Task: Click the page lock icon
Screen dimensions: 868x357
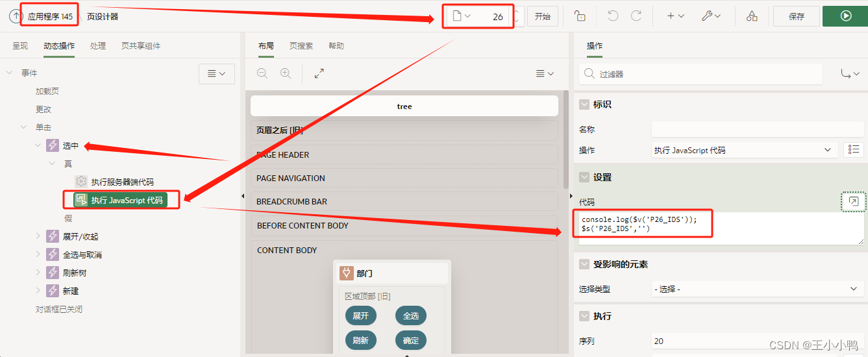Action: (580, 16)
